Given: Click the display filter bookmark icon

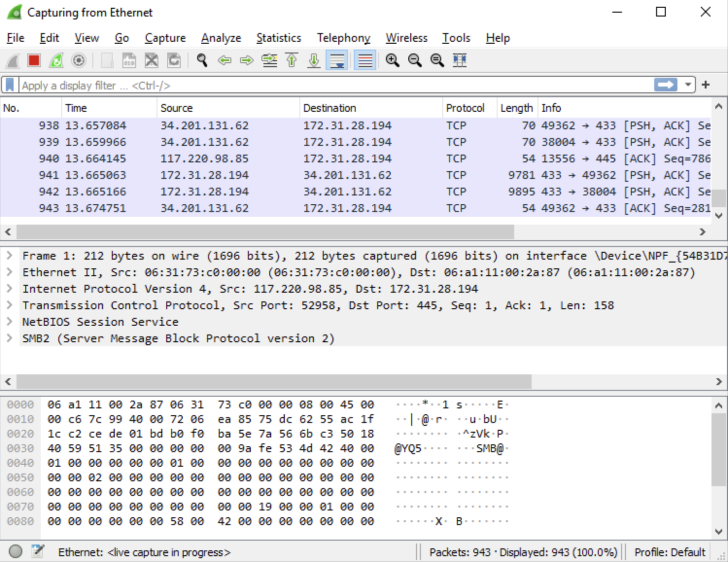Looking at the screenshot, I should [10, 85].
